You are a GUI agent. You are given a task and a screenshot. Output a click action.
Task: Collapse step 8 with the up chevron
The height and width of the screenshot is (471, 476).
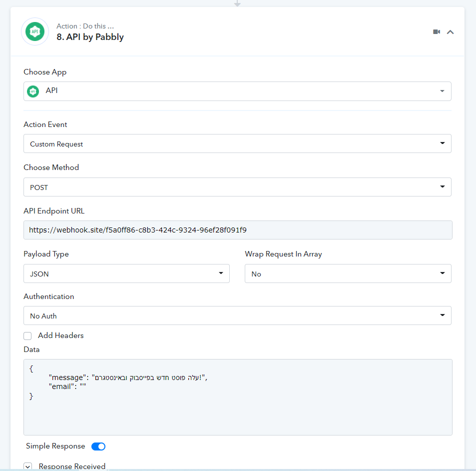coord(450,32)
